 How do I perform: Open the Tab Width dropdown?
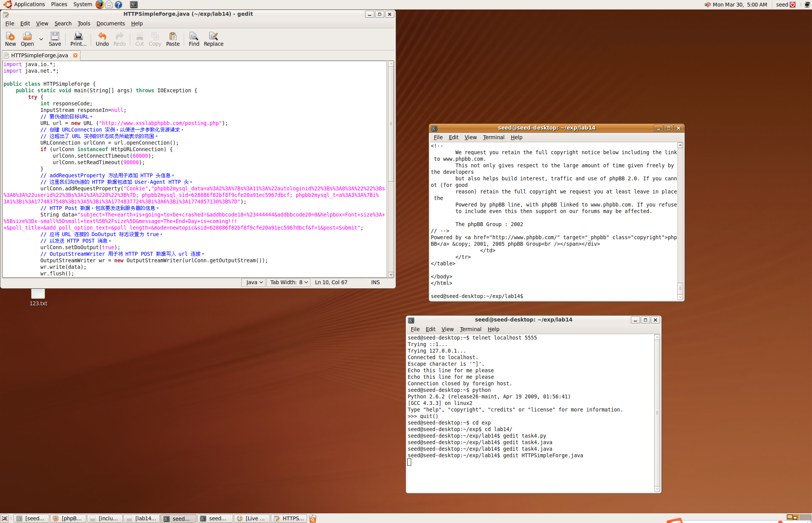click(x=288, y=282)
